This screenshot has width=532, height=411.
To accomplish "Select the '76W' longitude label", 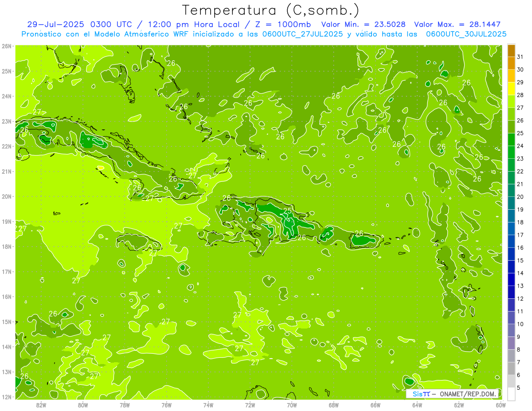I will [166, 405].
